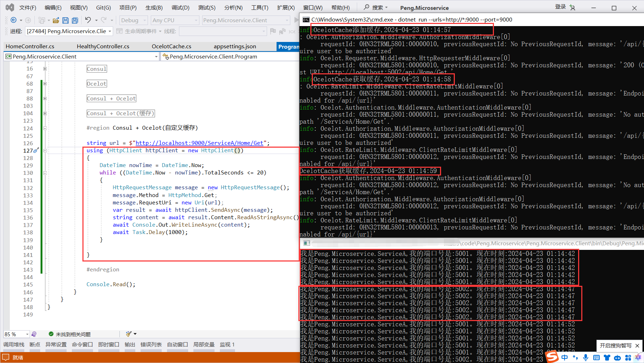Click the collapsed Consul + Ocelot(缓存) code box
Viewport: 644px width, 363px height.
[120, 113]
